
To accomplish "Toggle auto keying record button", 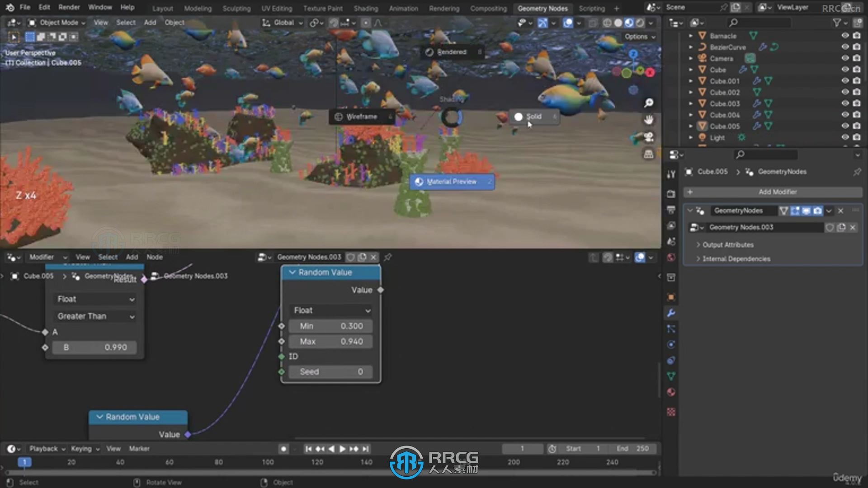I will tap(283, 449).
